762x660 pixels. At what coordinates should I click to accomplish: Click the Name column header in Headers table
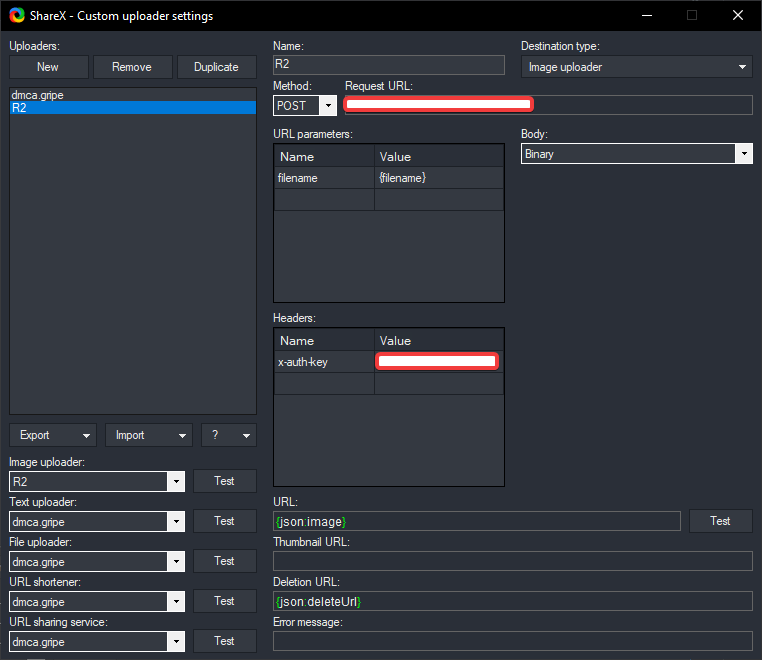[324, 340]
